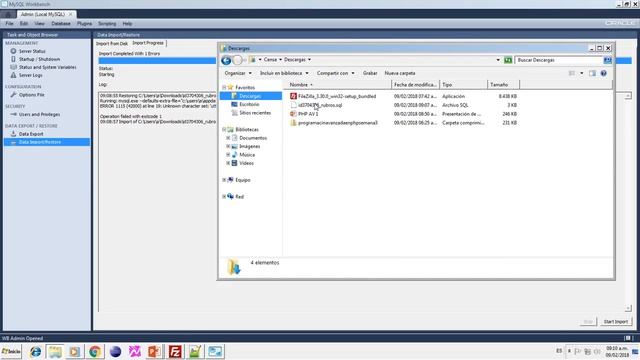Open the Imágenes library
The height and width of the screenshot is (360, 640).
click(x=249, y=147)
